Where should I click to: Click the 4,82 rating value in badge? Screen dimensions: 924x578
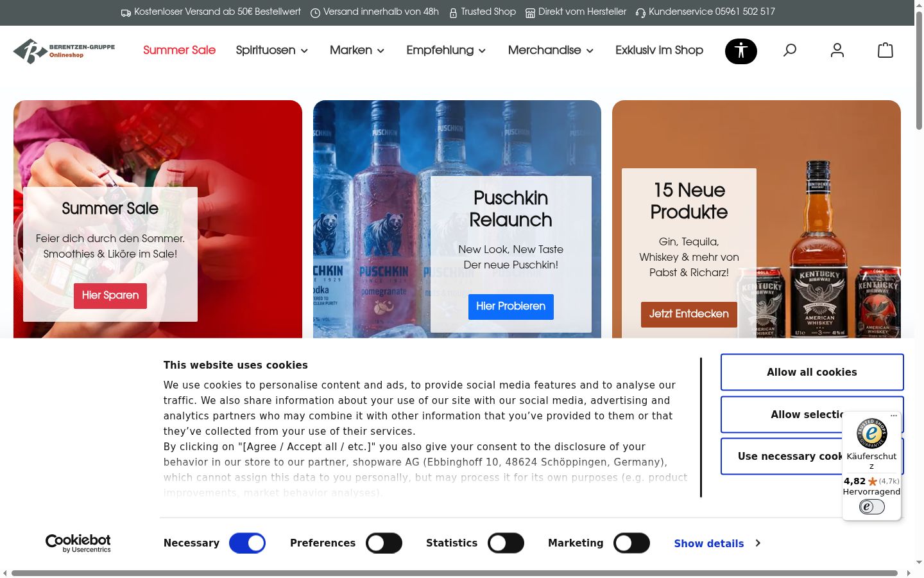click(x=855, y=481)
